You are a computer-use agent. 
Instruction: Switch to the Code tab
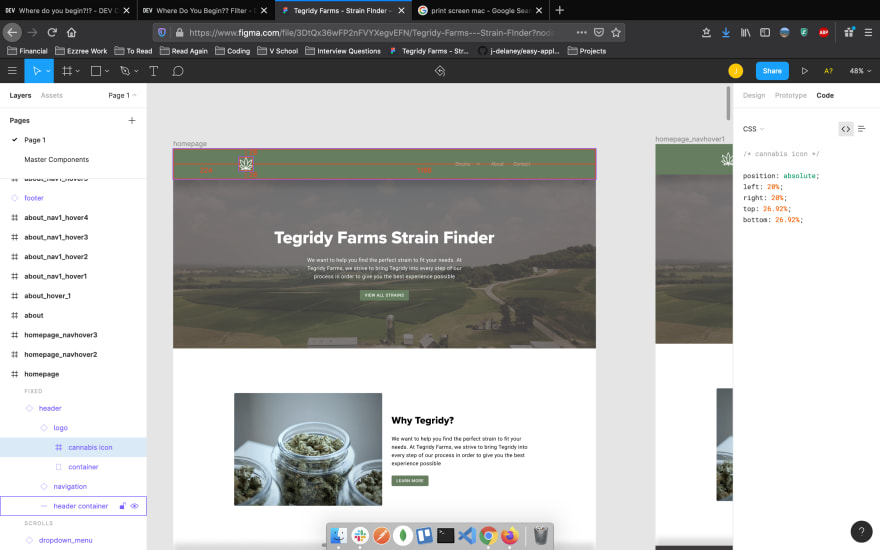[x=825, y=95]
